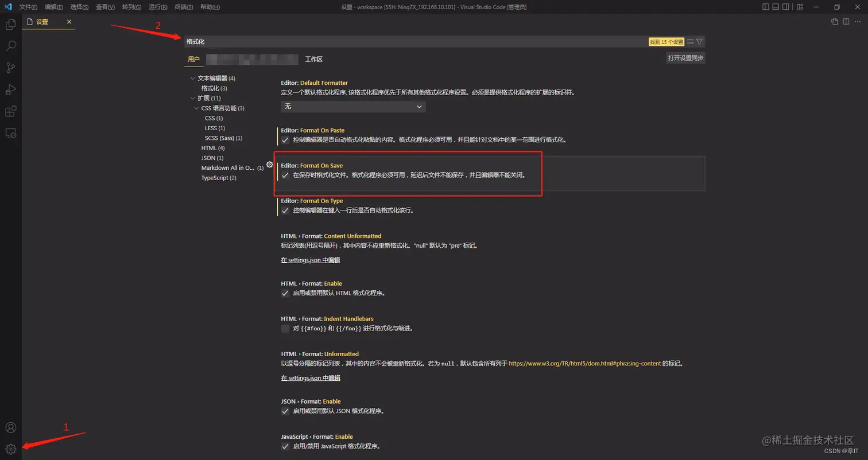
Task: Split the editor to the right
Action: 846,22
